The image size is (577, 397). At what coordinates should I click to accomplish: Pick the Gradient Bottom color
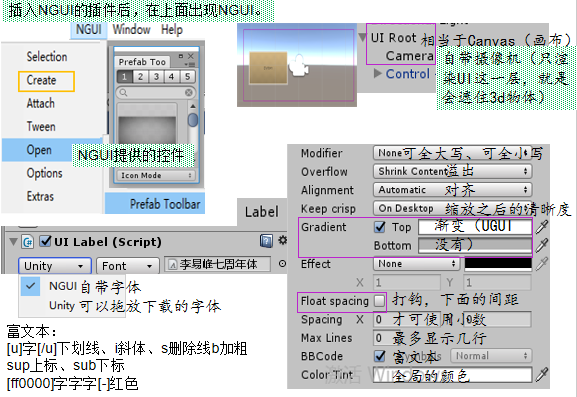point(475,245)
